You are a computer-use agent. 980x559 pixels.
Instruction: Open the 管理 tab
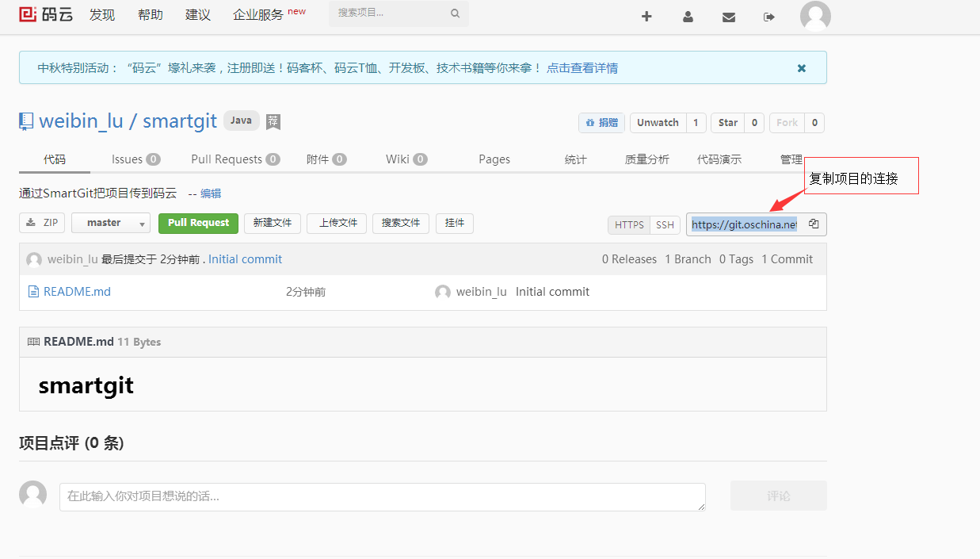point(791,159)
